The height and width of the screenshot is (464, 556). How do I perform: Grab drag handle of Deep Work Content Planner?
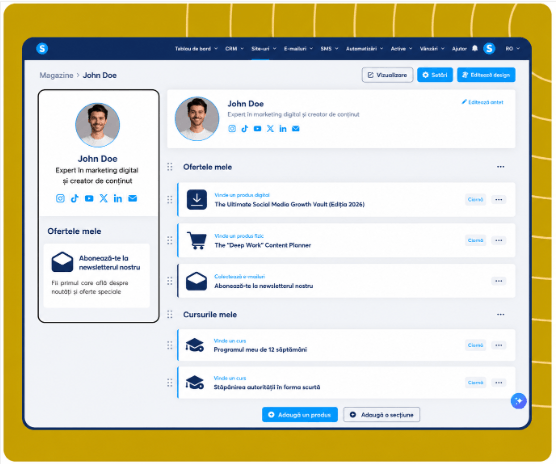click(170, 240)
